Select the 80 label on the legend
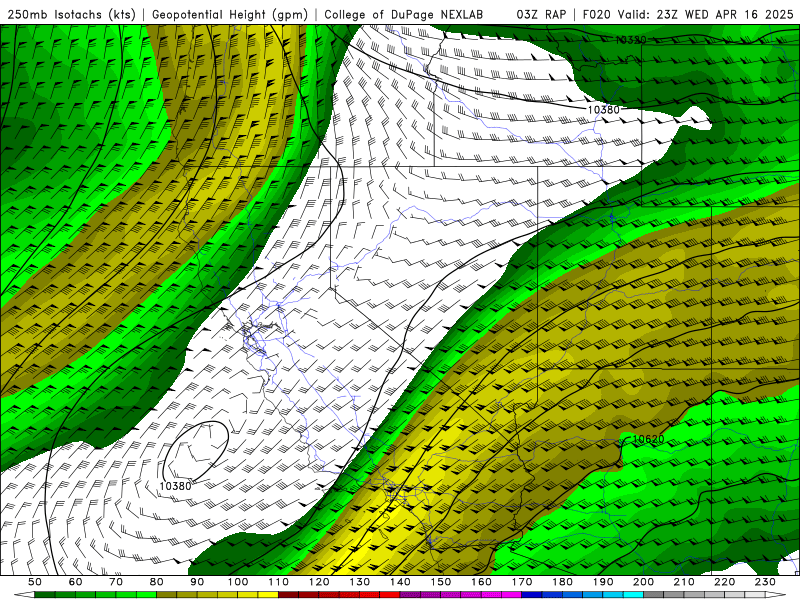 click(x=156, y=582)
